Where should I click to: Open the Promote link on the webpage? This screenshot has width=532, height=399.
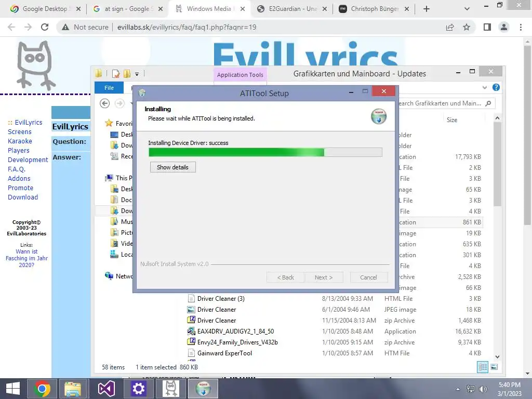(x=20, y=188)
